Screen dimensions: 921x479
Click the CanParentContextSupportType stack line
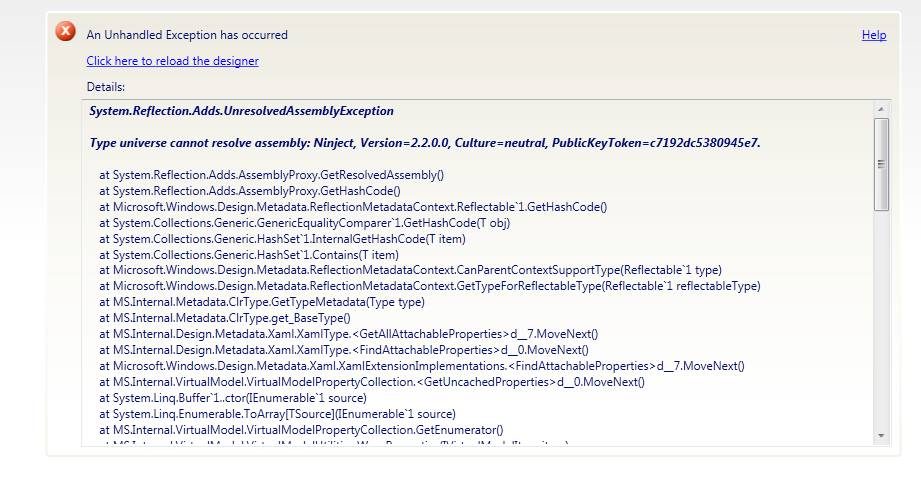(x=410, y=270)
